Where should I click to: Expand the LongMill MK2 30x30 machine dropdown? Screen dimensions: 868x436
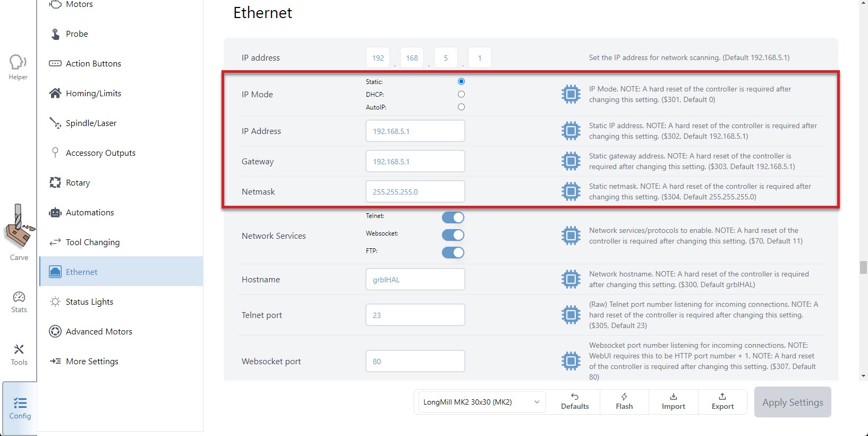pyautogui.click(x=482, y=402)
